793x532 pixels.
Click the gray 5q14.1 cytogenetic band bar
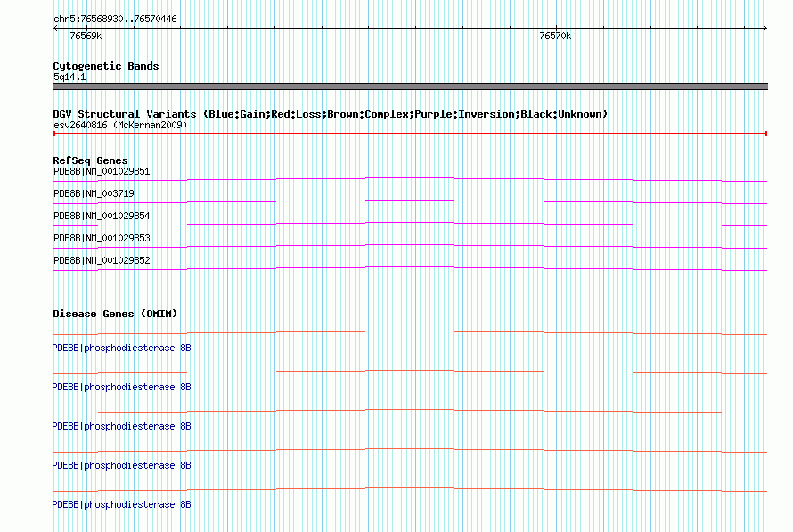410,86
